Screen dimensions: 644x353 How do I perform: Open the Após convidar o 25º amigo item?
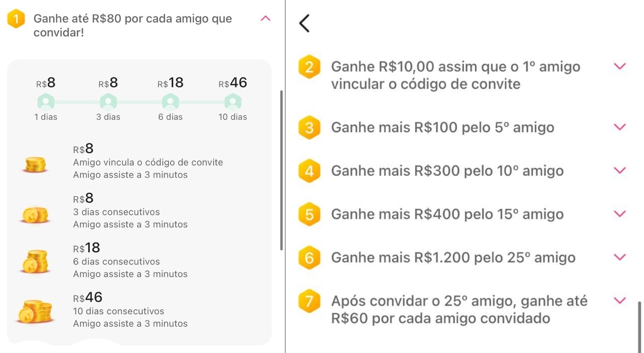[459, 310]
